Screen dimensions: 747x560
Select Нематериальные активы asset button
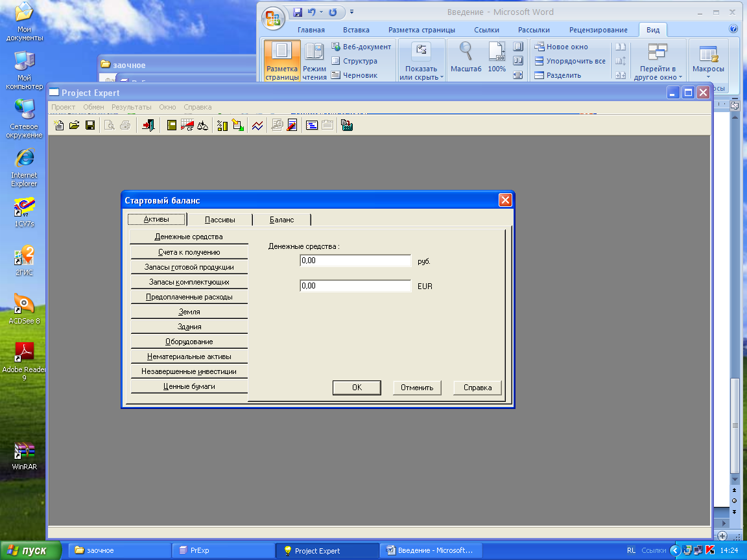click(189, 356)
